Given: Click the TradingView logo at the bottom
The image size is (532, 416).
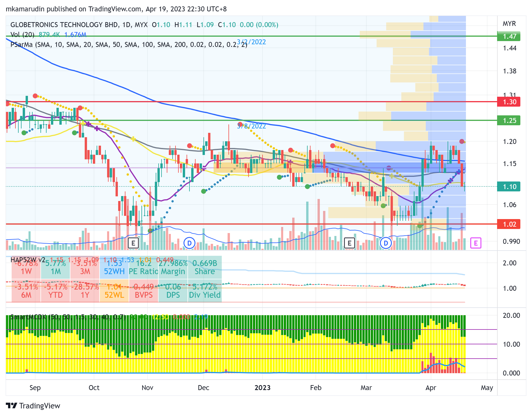Looking at the screenshot, I should point(33,406).
